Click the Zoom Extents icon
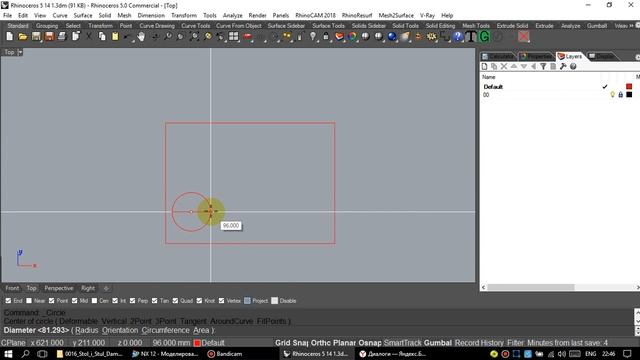Image resolution: width=640 pixels, height=360 pixels. click(194, 37)
